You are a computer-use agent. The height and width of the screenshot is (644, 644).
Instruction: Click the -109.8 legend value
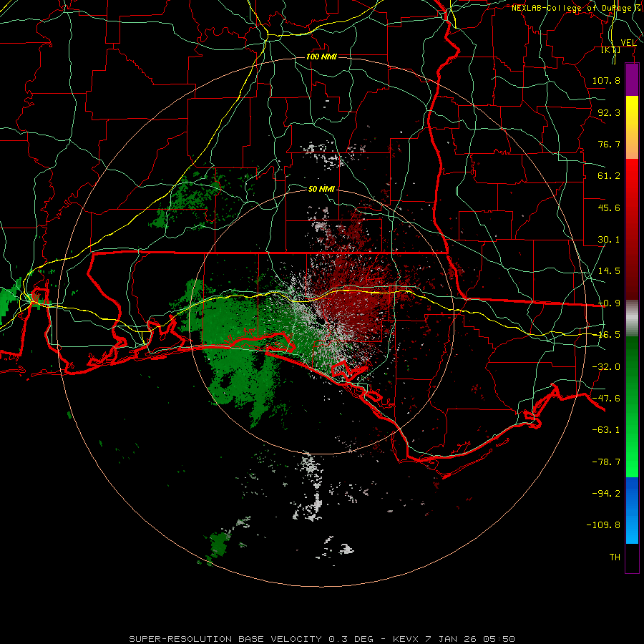(x=603, y=525)
